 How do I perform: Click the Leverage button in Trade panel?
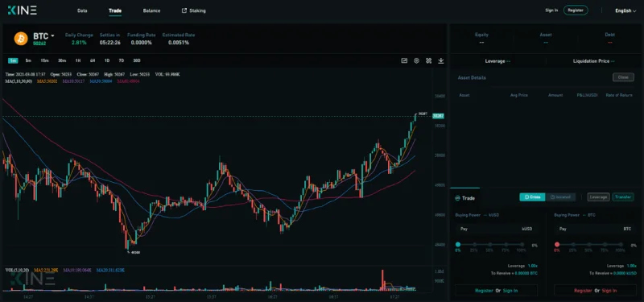pyautogui.click(x=598, y=197)
